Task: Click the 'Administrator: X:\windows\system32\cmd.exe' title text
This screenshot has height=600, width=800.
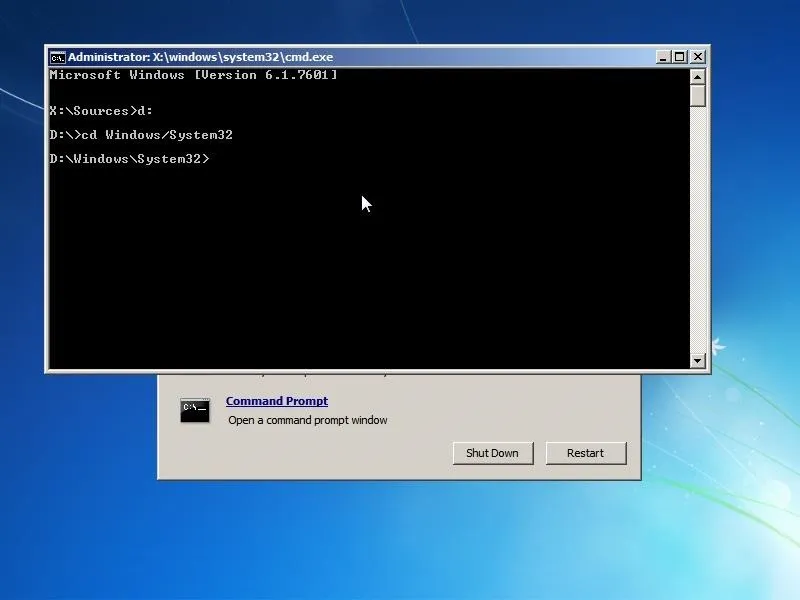Action: (x=201, y=57)
